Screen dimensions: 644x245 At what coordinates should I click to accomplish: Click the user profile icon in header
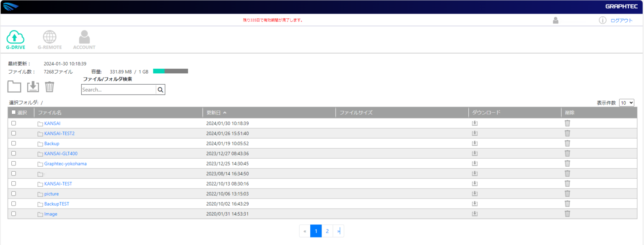coord(556,20)
